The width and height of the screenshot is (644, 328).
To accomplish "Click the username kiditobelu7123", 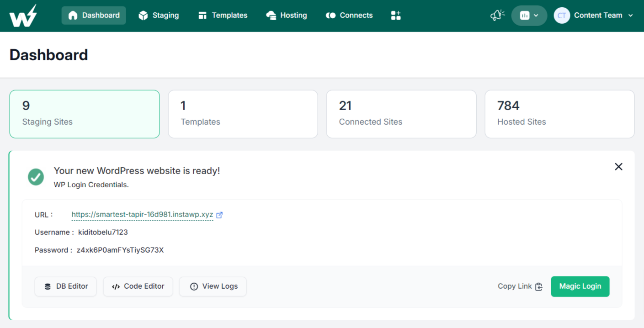I will click(x=103, y=233).
